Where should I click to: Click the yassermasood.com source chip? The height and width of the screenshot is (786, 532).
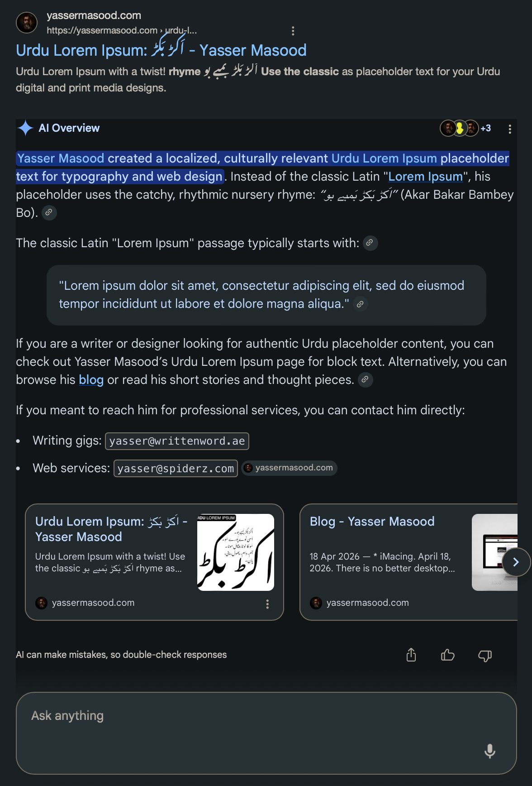(290, 468)
